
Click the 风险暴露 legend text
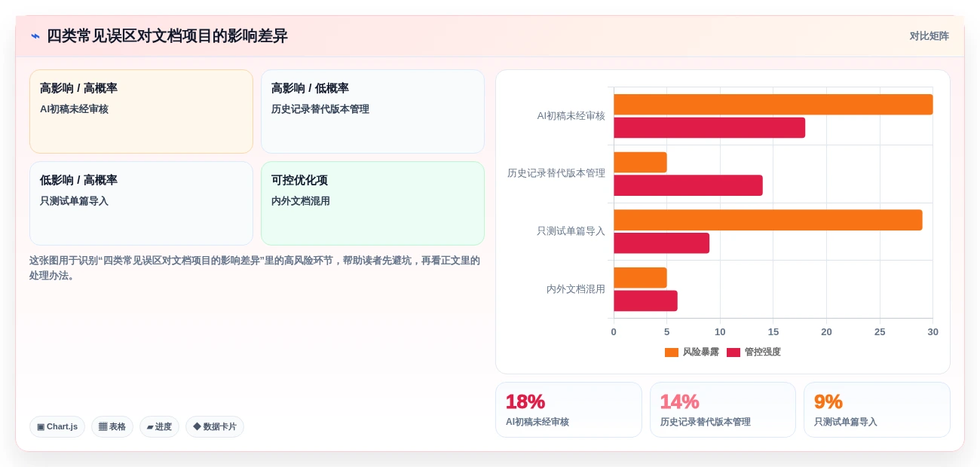pyautogui.click(x=701, y=353)
